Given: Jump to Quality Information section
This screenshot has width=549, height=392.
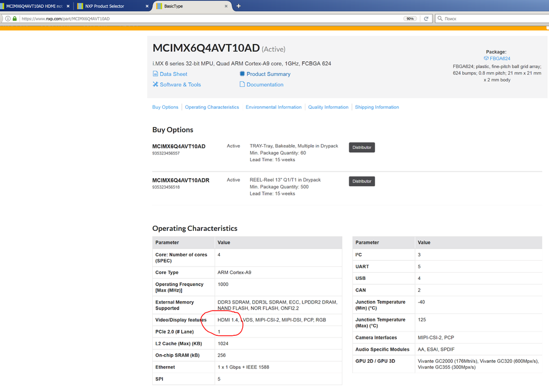Looking at the screenshot, I should pyautogui.click(x=328, y=107).
